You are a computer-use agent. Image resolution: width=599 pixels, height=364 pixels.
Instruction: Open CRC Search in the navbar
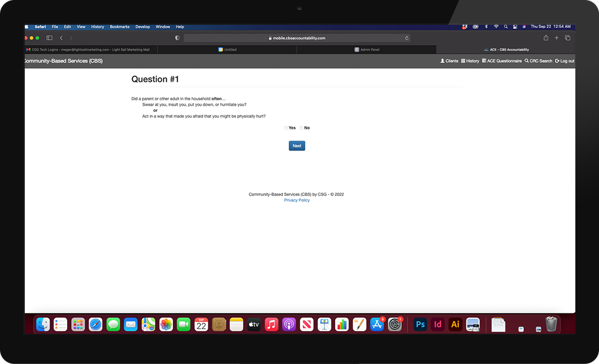538,61
